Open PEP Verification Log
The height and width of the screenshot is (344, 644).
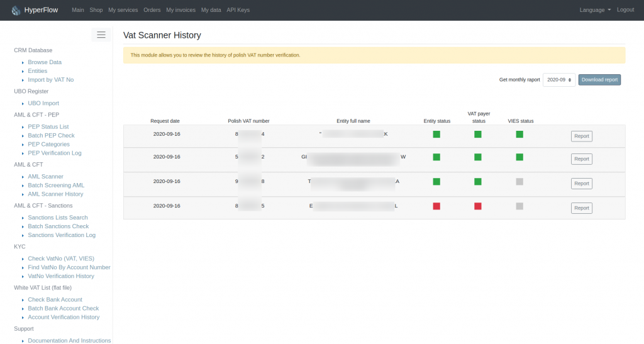pyautogui.click(x=55, y=153)
